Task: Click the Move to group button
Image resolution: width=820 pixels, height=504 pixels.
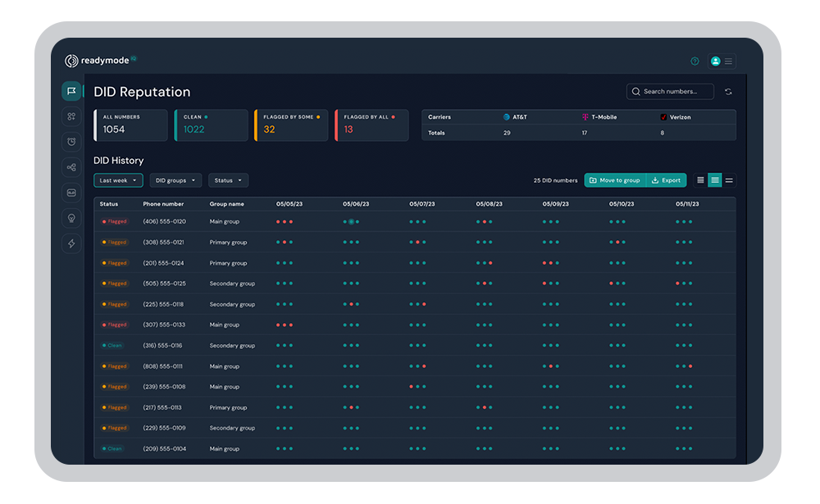Action: tap(615, 180)
